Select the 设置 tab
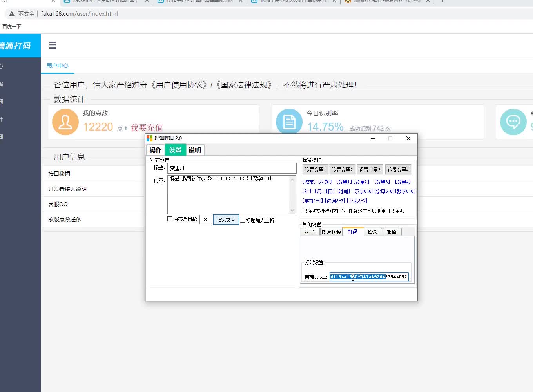Screen dimensions: 533x392 click(x=175, y=150)
